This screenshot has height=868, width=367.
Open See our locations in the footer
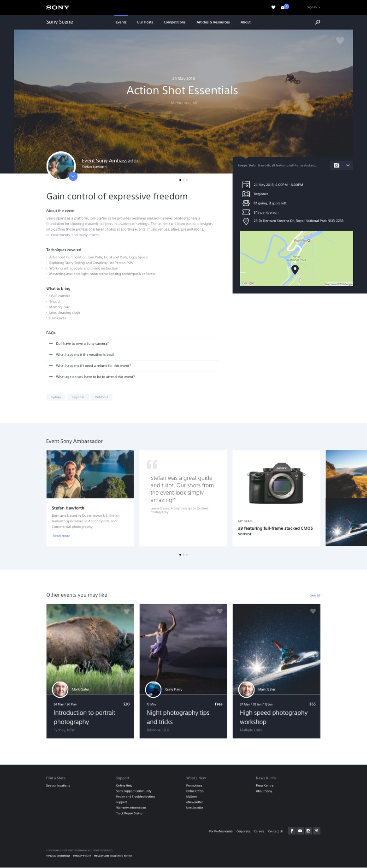58,786
